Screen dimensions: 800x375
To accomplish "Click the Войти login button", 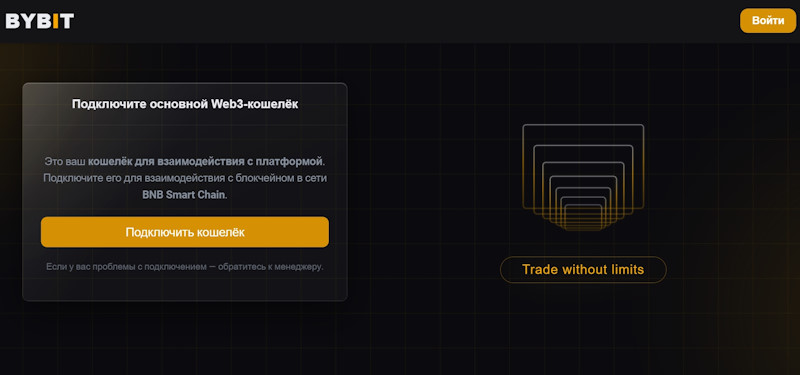I will [x=768, y=21].
